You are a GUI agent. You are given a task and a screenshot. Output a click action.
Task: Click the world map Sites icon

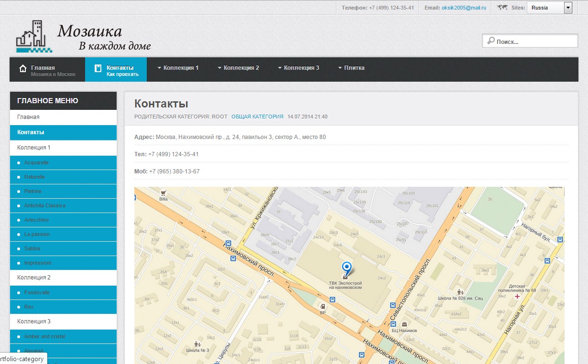pos(502,7)
